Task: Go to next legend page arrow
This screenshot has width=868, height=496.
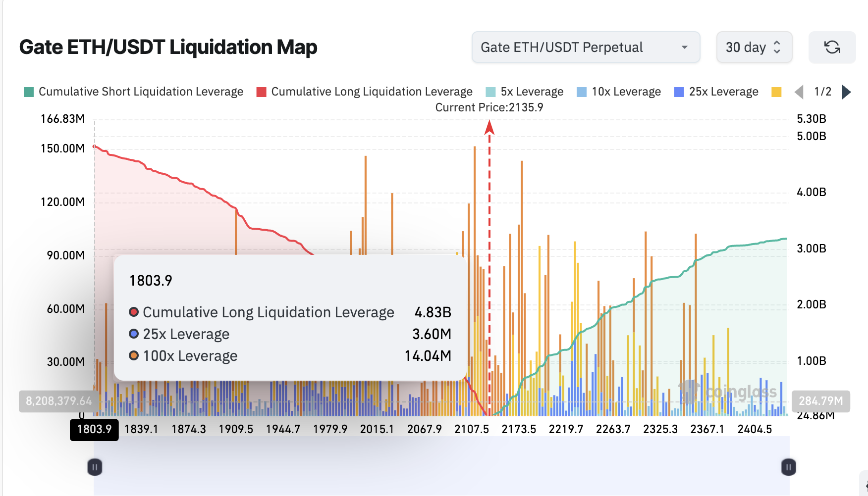Action: (x=847, y=92)
